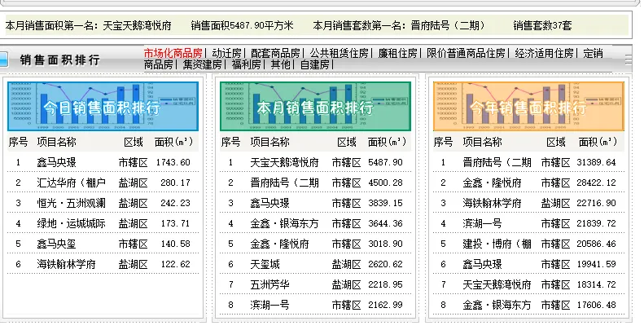The width and height of the screenshot is (644, 330).
Task: Open 鑫马央玺 project entry
Action: (57, 244)
